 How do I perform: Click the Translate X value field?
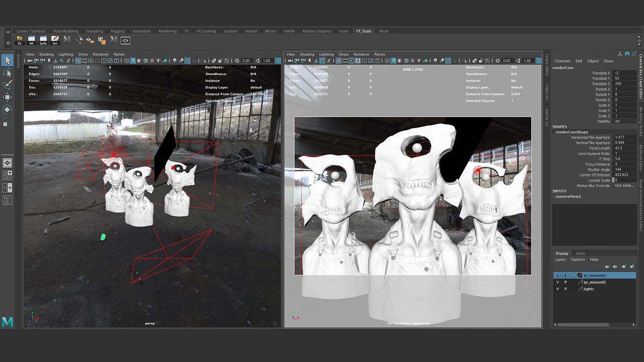pos(625,73)
